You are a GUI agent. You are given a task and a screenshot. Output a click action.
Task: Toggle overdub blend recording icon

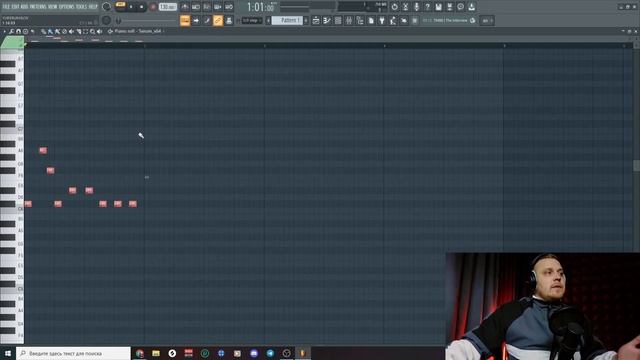click(218, 7)
